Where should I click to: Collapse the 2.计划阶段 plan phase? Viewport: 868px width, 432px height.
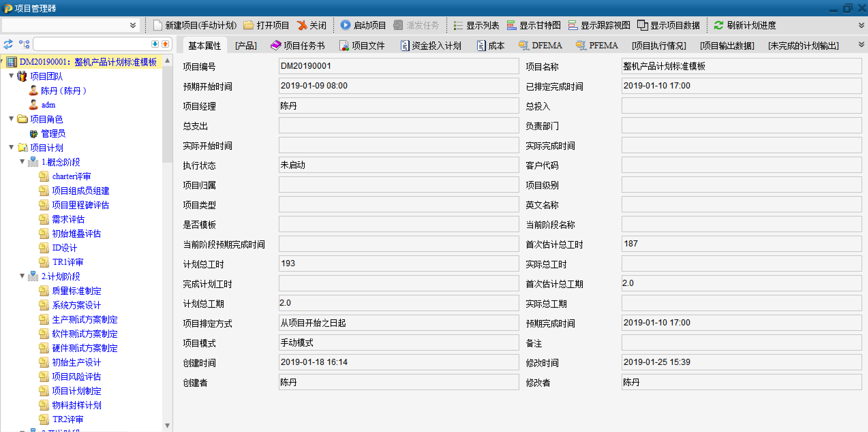(x=22, y=276)
